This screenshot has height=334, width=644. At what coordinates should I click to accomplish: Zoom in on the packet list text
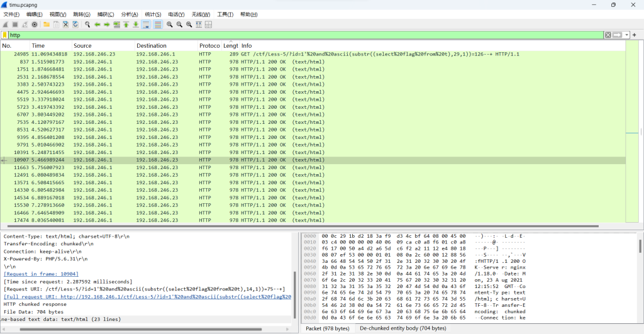pos(169,25)
